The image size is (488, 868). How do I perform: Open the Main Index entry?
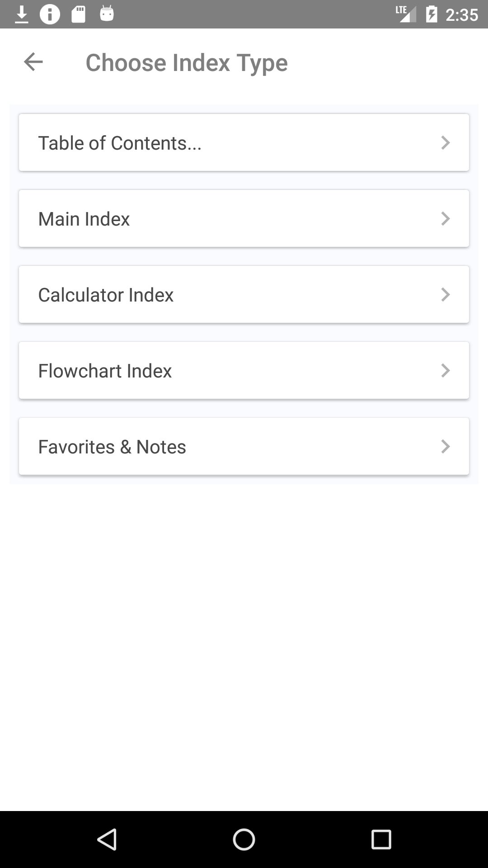84,219
